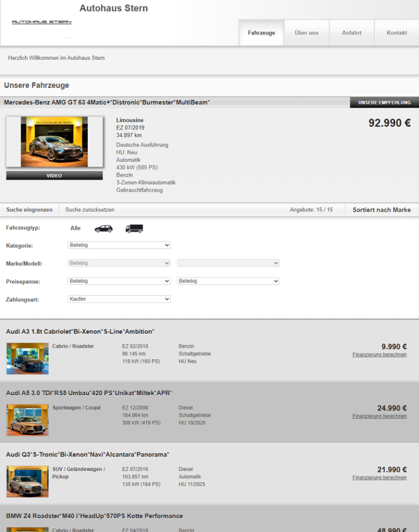The image size is (419, 532).
Task: Open the Über uns tab
Action: tap(307, 33)
